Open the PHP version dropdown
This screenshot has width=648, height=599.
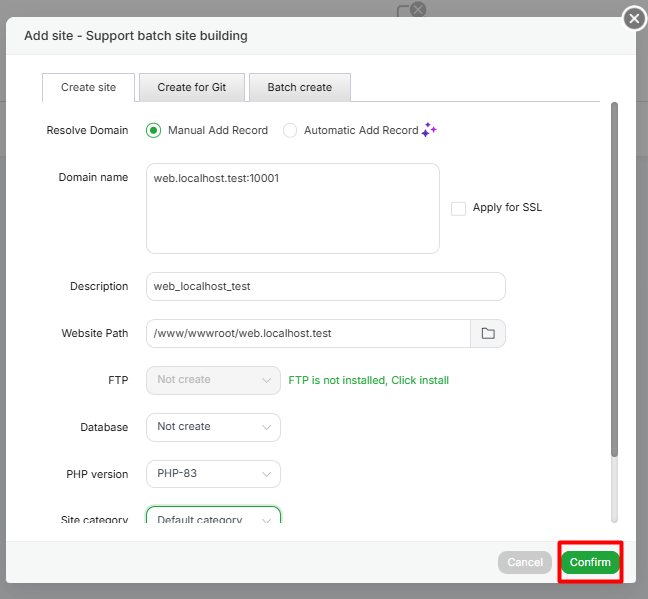click(213, 473)
